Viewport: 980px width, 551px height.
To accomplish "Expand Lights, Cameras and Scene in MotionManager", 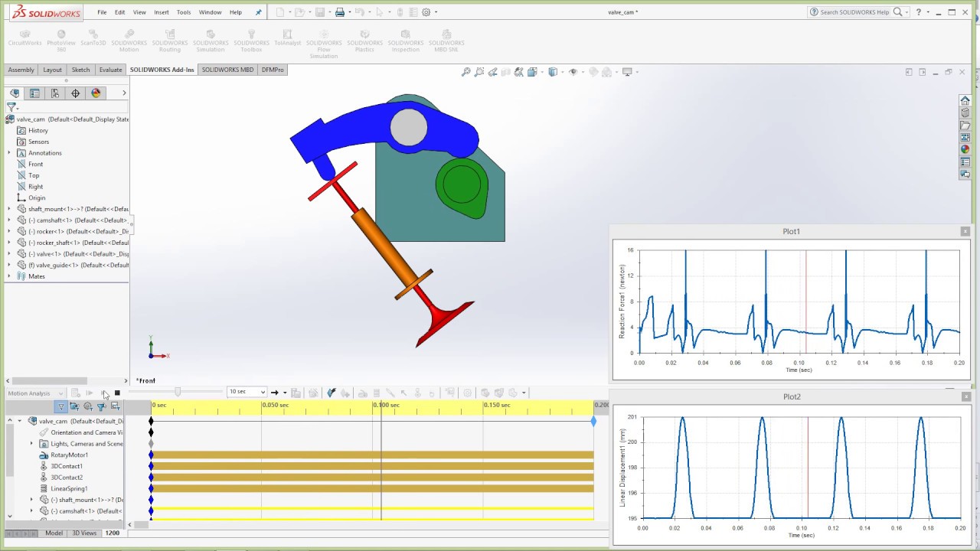I will pyautogui.click(x=31, y=444).
